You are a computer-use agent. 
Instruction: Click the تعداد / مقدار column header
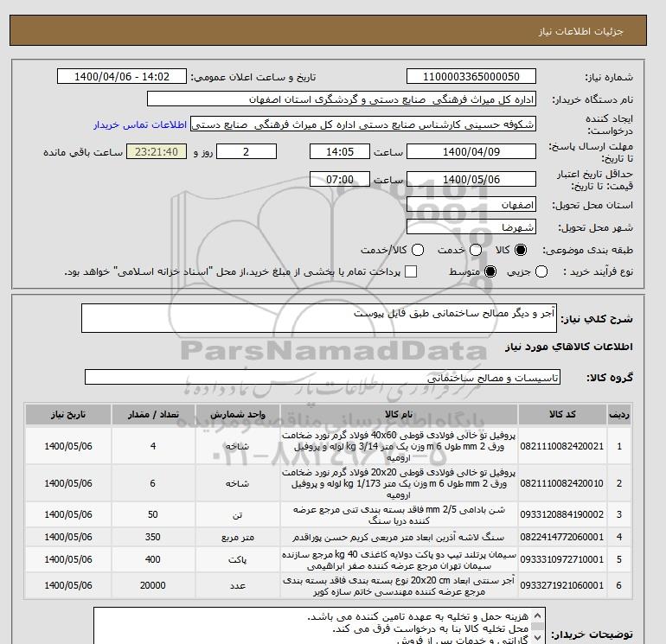click(153, 414)
